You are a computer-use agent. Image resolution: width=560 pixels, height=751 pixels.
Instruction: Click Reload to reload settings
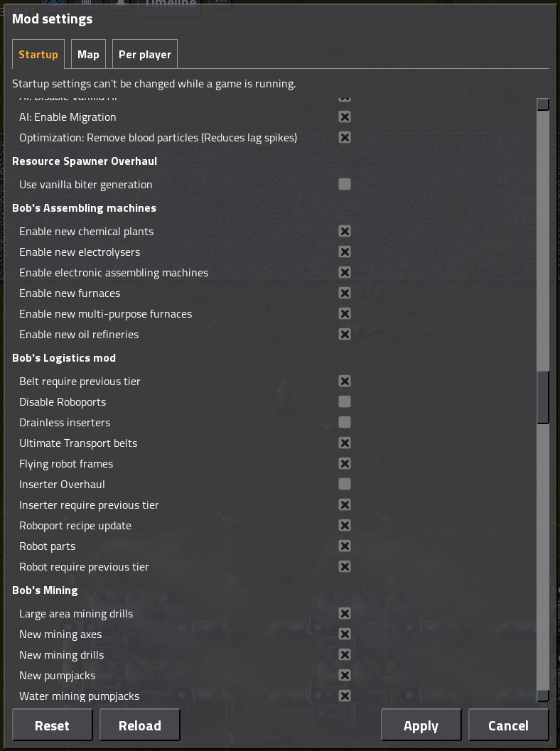click(140, 725)
